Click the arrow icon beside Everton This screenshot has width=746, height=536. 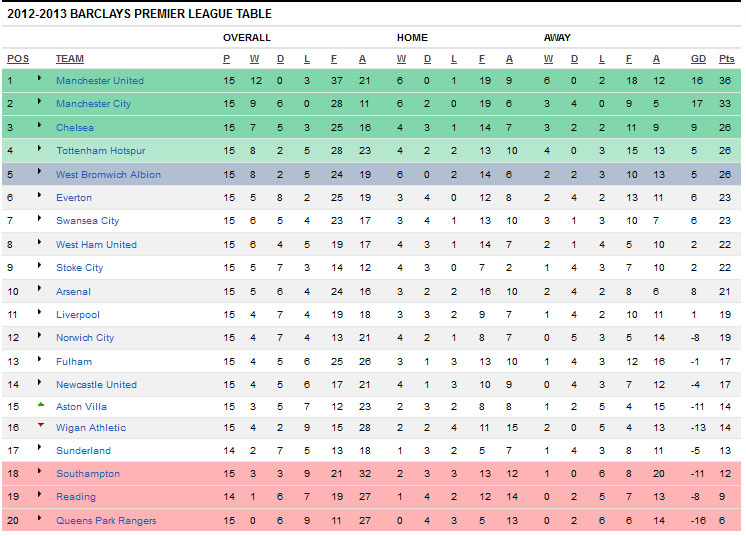[x=39, y=195]
